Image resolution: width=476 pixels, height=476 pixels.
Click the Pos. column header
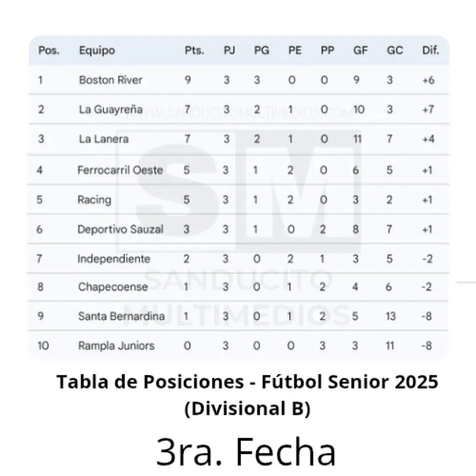(x=49, y=50)
